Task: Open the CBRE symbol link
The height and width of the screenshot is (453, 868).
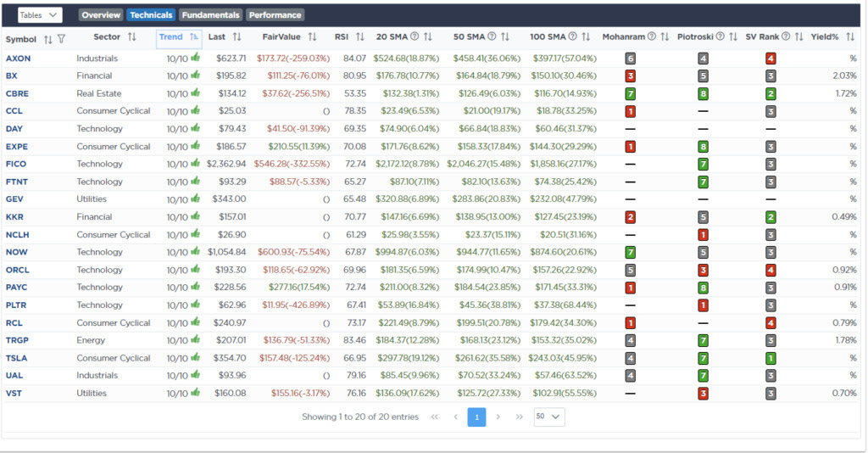Action: [17, 93]
